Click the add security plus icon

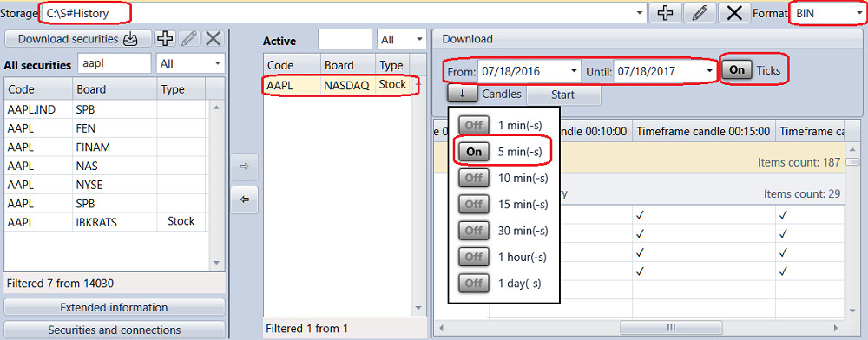click(164, 39)
